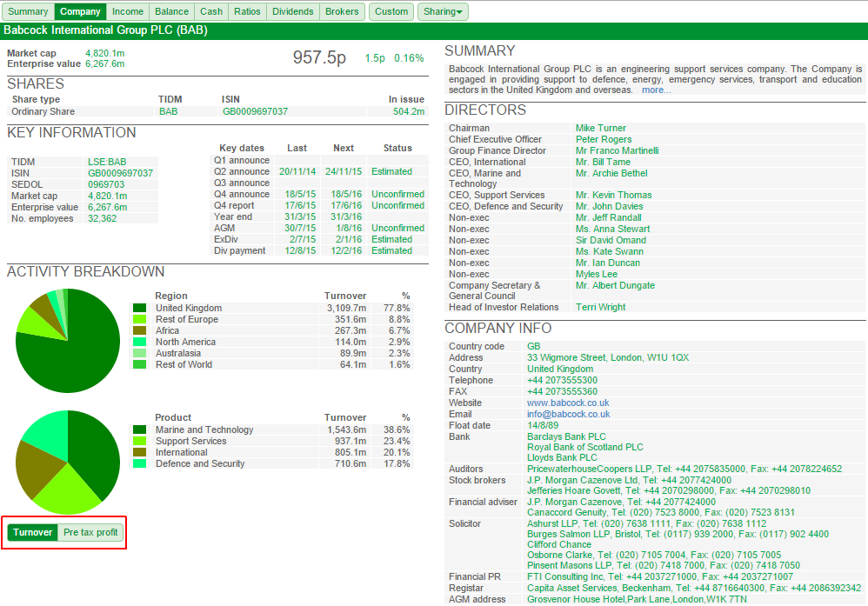This screenshot has height=606, width=868.
Task: Click the No. employees value 32,362
Action: click(103, 218)
